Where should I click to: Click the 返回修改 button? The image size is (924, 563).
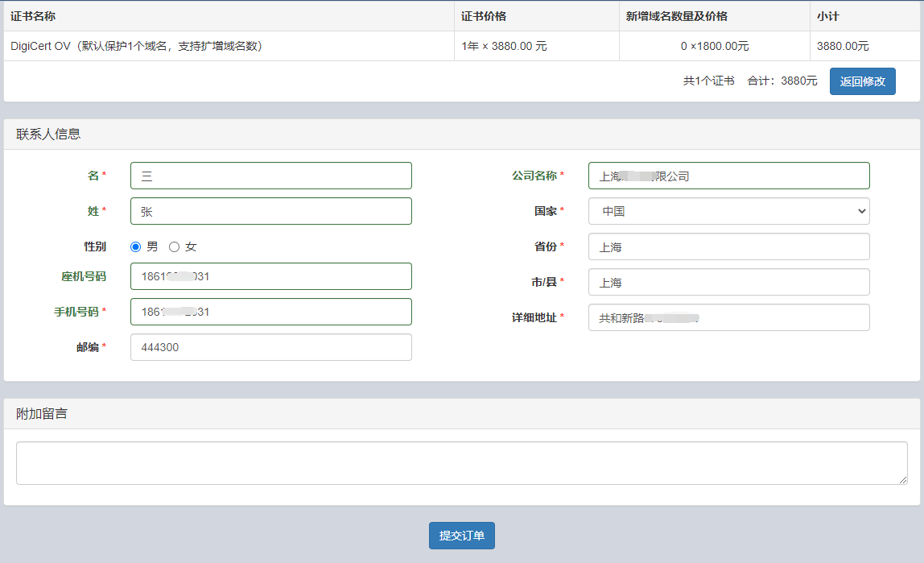[862, 81]
